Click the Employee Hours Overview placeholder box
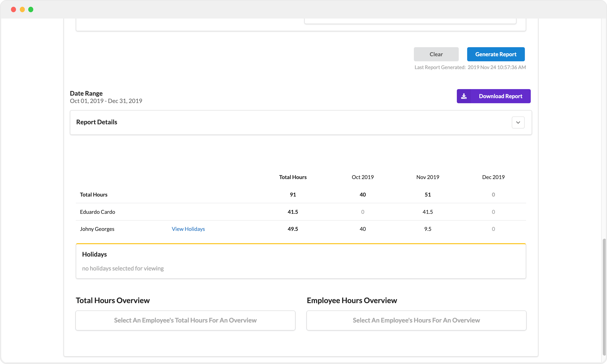The height and width of the screenshot is (364, 607). click(416, 320)
